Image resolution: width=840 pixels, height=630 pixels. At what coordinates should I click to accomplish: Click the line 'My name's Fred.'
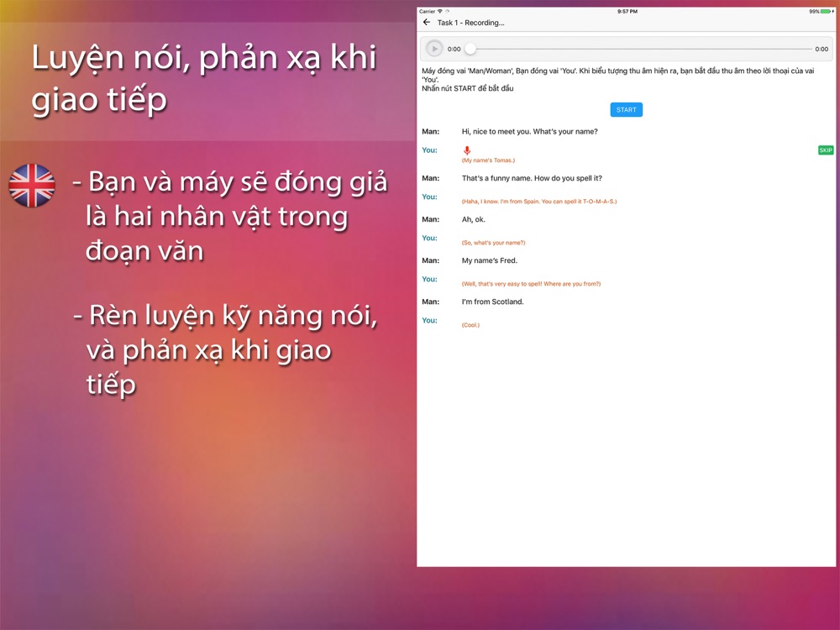490,260
